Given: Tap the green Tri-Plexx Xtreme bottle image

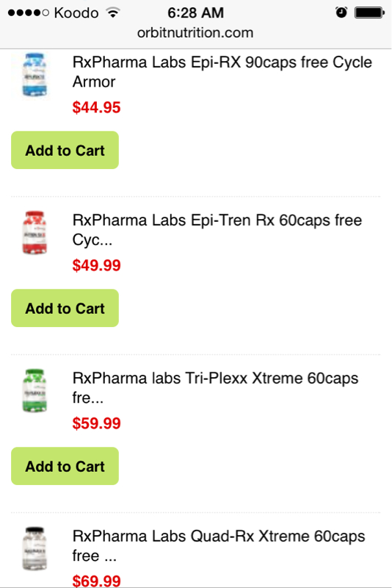Looking at the screenshot, I should pyautogui.click(x=35, y=391).
